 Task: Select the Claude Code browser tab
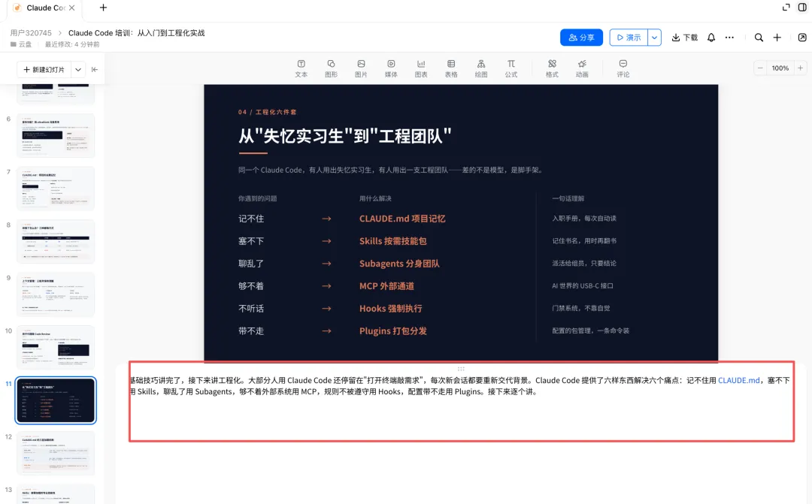(x=45, y=8)
